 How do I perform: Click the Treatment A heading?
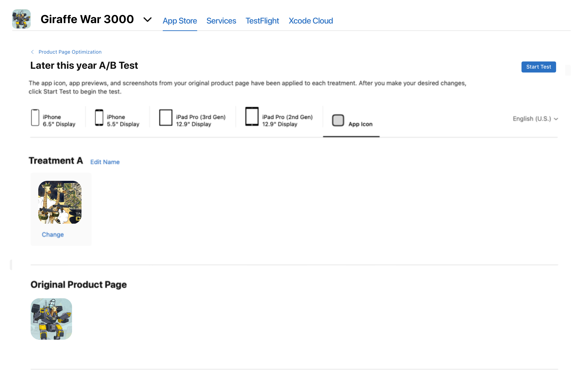point(56,161)
